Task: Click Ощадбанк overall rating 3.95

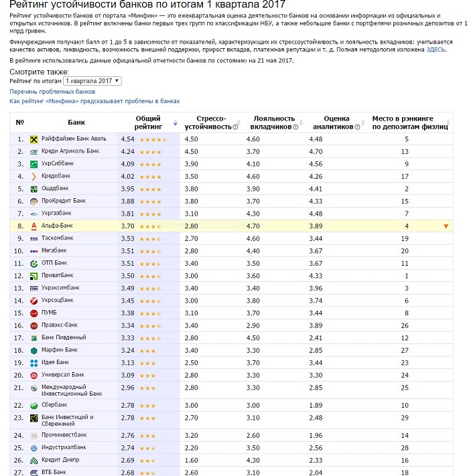Action: 127,189
